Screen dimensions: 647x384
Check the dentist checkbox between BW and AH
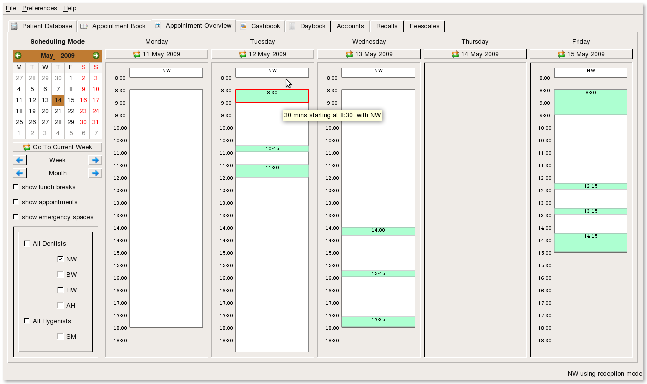[x=67, y=290]
